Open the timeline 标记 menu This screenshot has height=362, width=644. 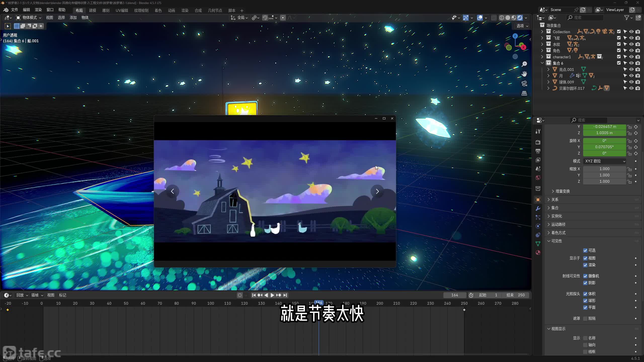63,295
